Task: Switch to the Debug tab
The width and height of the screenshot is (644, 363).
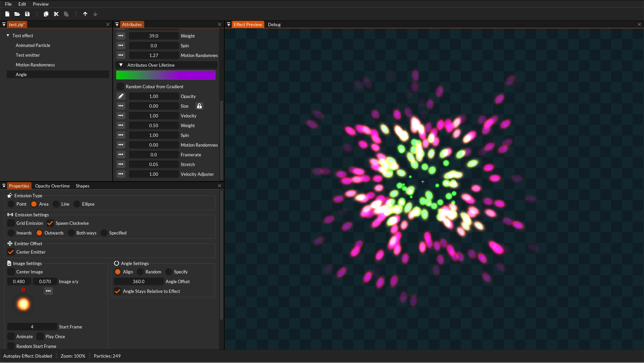Action: pos(274,24)
